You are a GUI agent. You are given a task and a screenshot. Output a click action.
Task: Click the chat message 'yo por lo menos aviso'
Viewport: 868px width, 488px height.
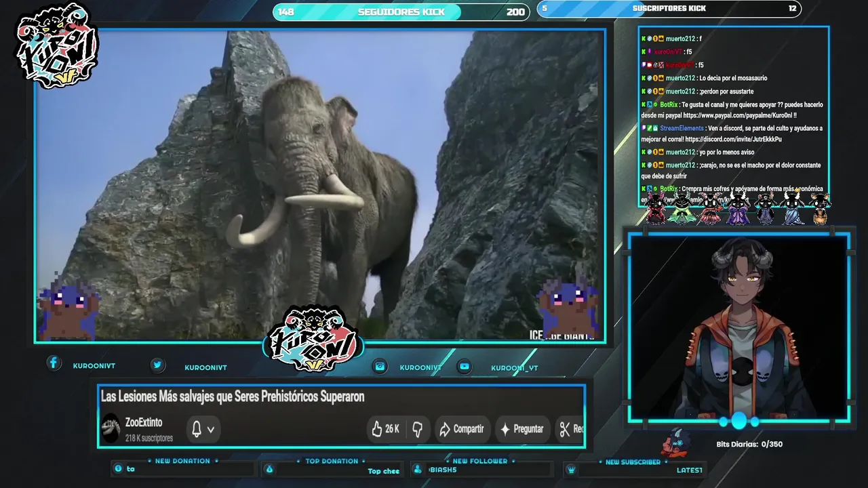coord(727,152)
